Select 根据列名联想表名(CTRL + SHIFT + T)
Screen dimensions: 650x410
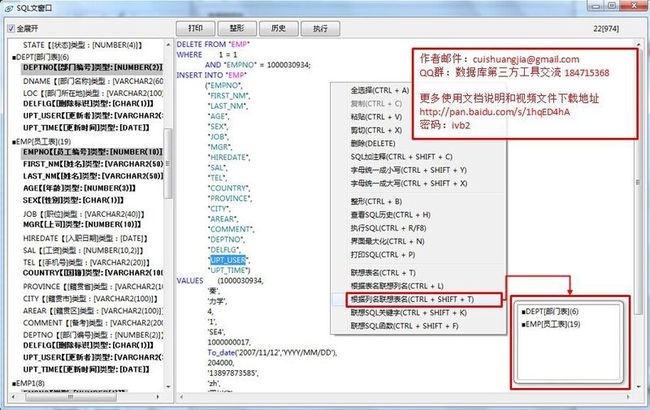point(412,299)
